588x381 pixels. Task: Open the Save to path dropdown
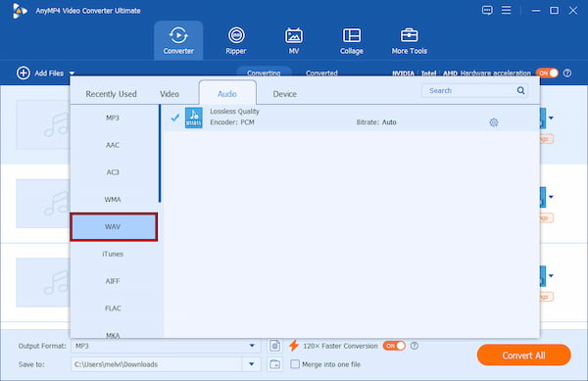tap(251, 364)
